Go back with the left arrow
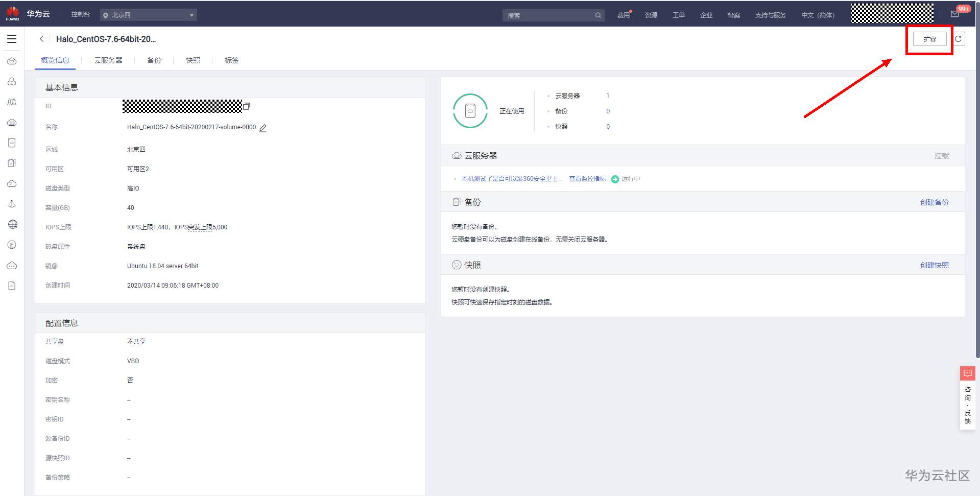The image size is (980, 496). coord(42,39)
